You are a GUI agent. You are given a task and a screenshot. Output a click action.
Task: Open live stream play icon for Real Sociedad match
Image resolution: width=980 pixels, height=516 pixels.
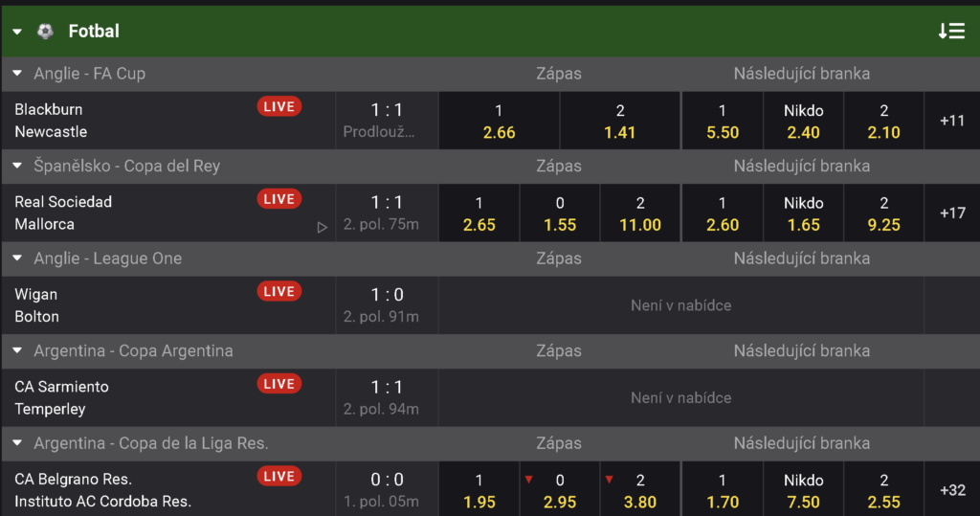322,227
